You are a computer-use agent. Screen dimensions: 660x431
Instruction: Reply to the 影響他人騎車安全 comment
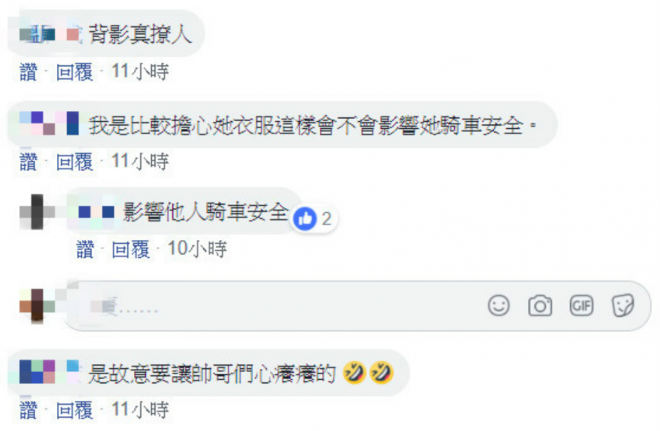point(131,249)
